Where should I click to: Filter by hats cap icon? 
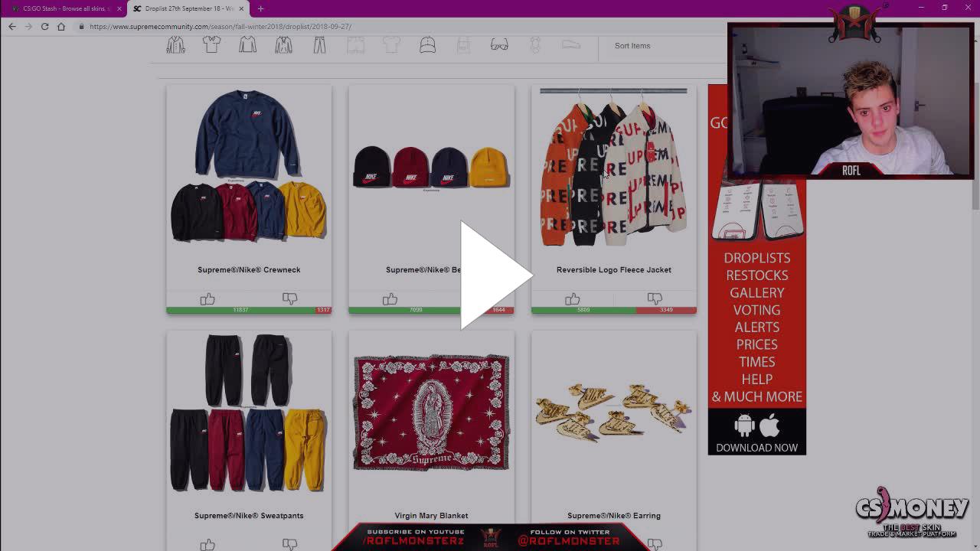click(x=428, y=45)
